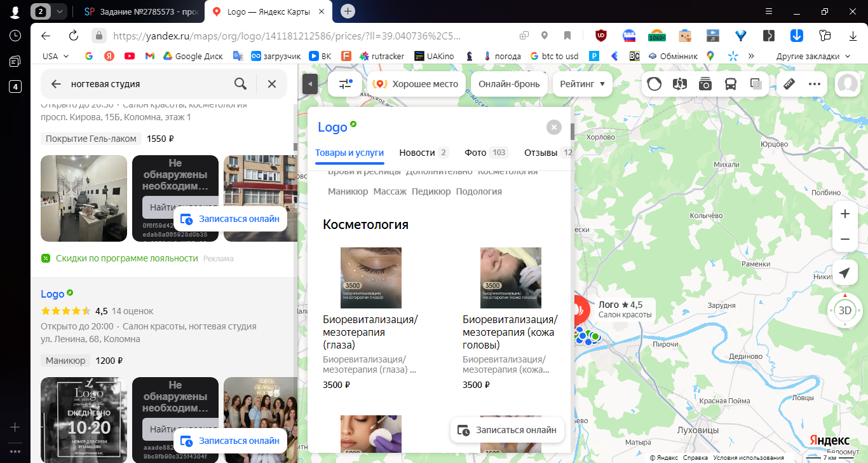This screenshot has width=868, height=463.
Task: Open salon interior photo thumbnail
Action: coord(84,198)
